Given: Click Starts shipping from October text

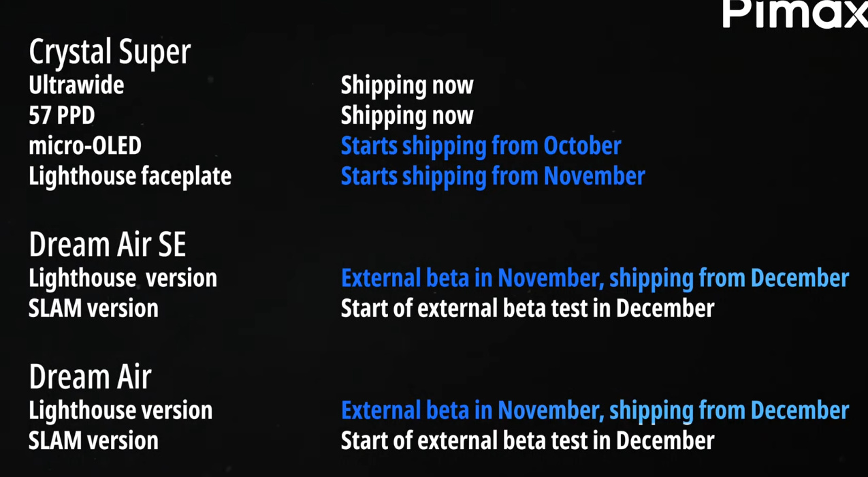Looking at the screenshot, I should point(481,146).
